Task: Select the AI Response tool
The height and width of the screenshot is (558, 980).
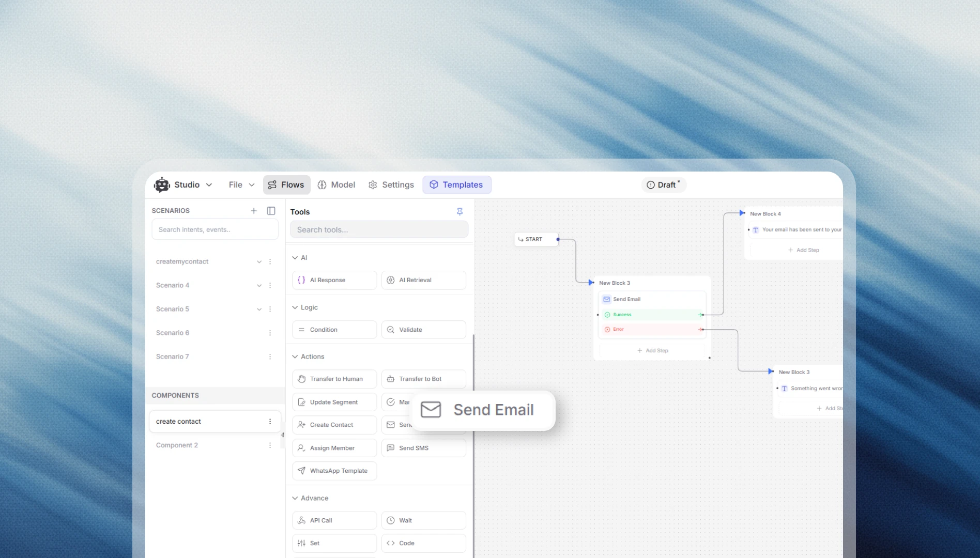Action: [334, 280]
